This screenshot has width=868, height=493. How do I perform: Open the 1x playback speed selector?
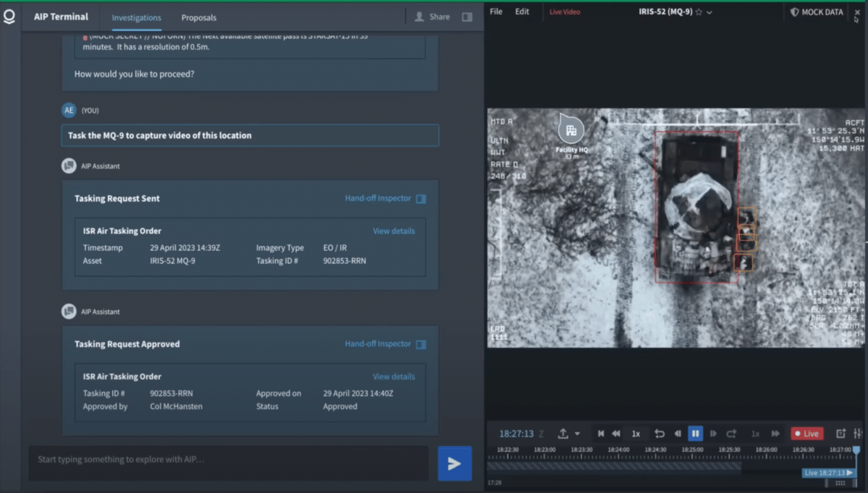point(636,434)
